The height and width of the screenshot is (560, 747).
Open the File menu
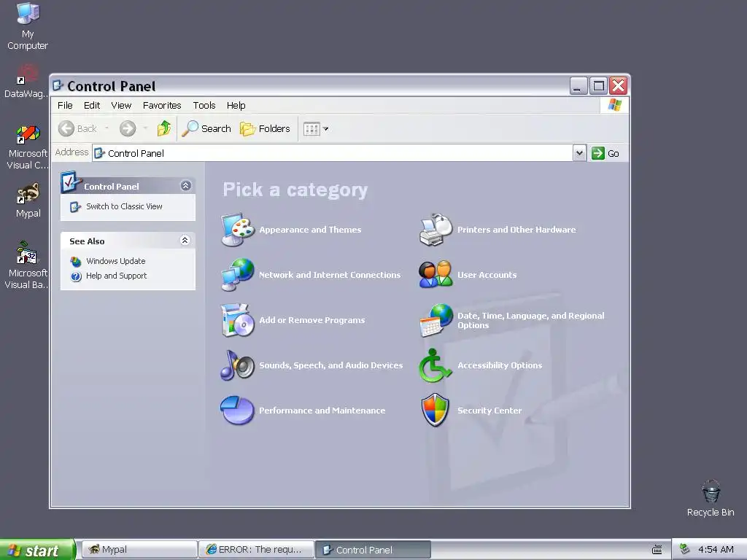click(65, 105)
